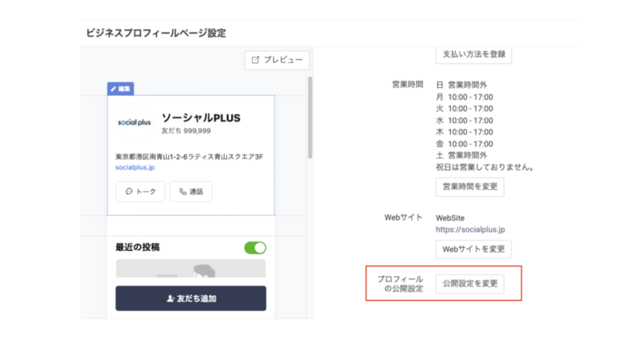Screen dimensions: 644x338
Task: Select the ソーシャルPLUS account name
Action: click(x=200, y=117)
